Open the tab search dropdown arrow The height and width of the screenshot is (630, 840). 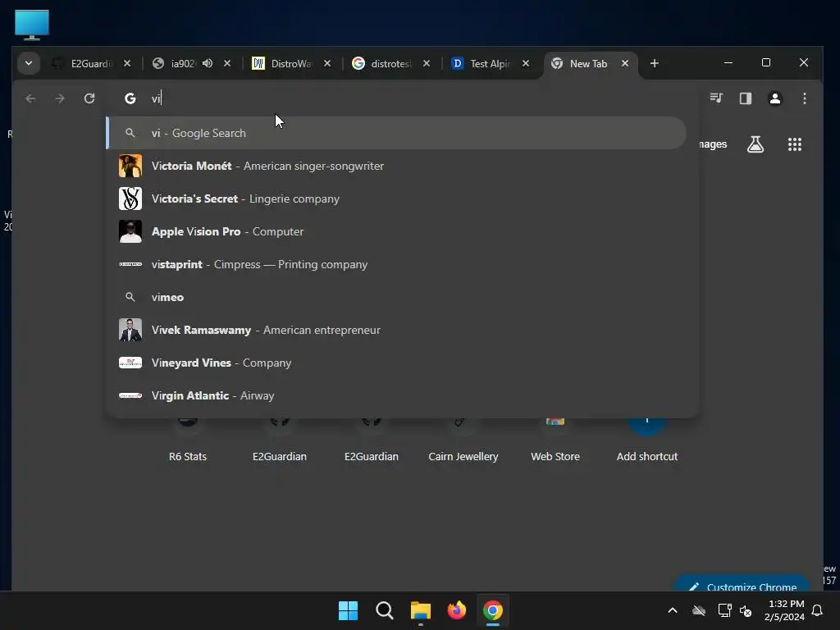(x=29, y=63)
